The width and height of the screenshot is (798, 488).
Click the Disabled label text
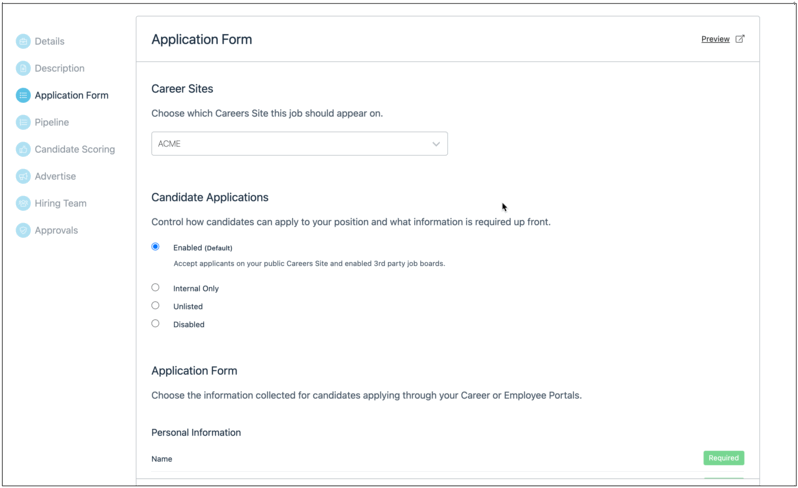pos(189,324)
